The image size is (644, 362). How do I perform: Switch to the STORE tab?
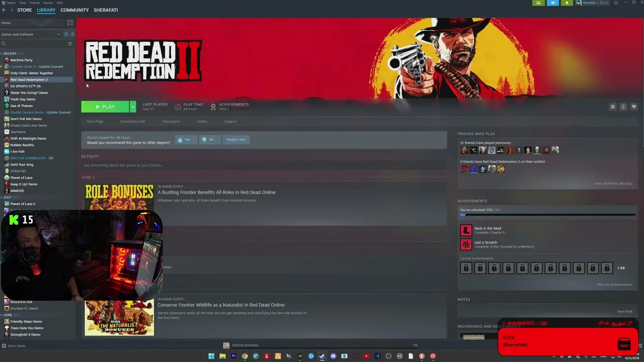point(24,10)
